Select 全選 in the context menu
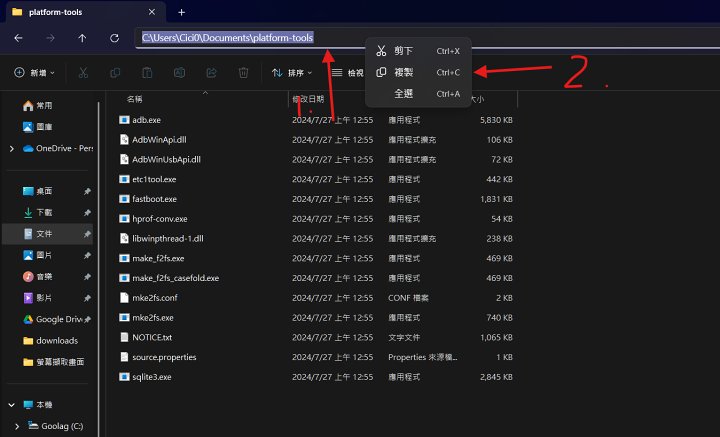This screenshot has width=720, height=437. (403, 94)
